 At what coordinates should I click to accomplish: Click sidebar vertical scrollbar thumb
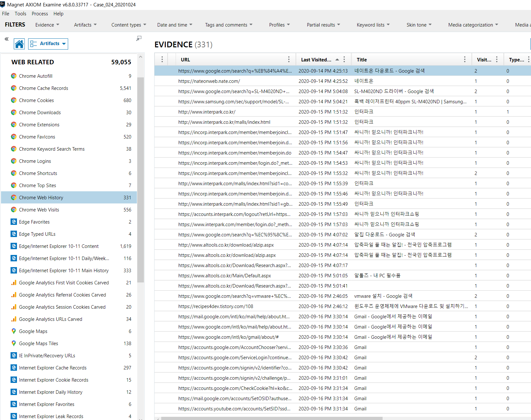(140, 180)
